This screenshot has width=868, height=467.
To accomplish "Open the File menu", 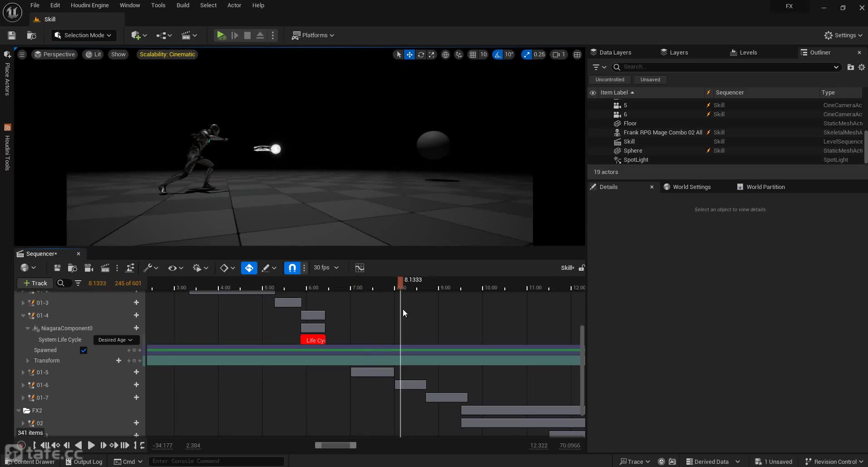I will pyautogui.click(x=35, y=5).
